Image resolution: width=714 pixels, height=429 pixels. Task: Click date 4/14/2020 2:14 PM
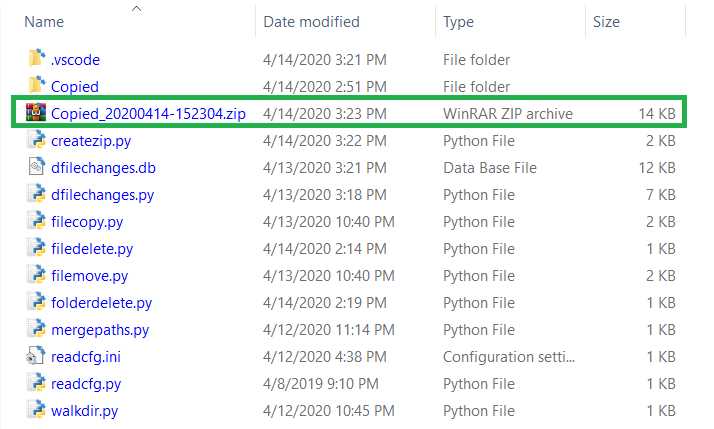(325, 249)
